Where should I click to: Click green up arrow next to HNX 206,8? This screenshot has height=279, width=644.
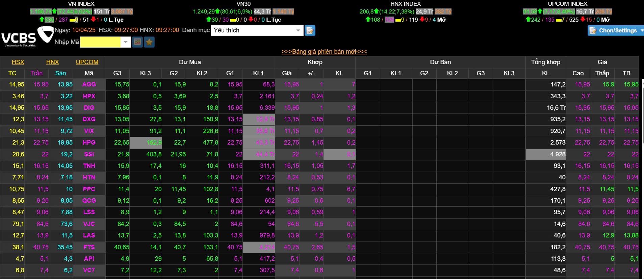376,11
